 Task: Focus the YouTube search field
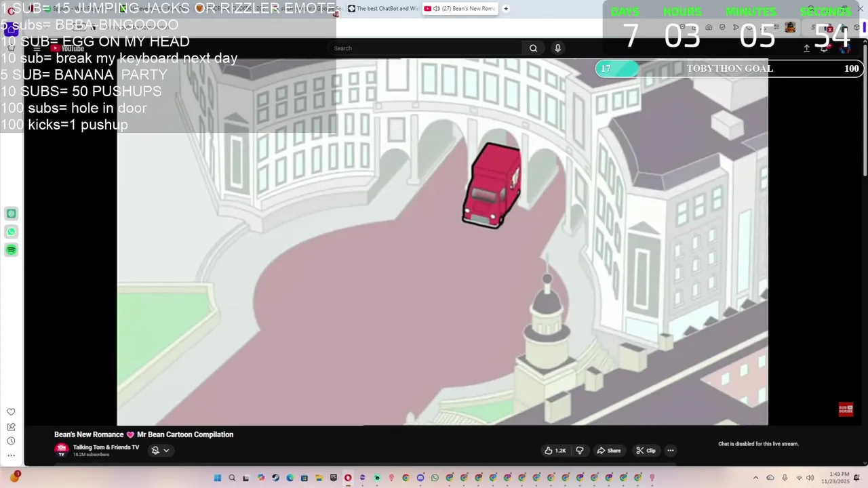[x=426, y=48]
